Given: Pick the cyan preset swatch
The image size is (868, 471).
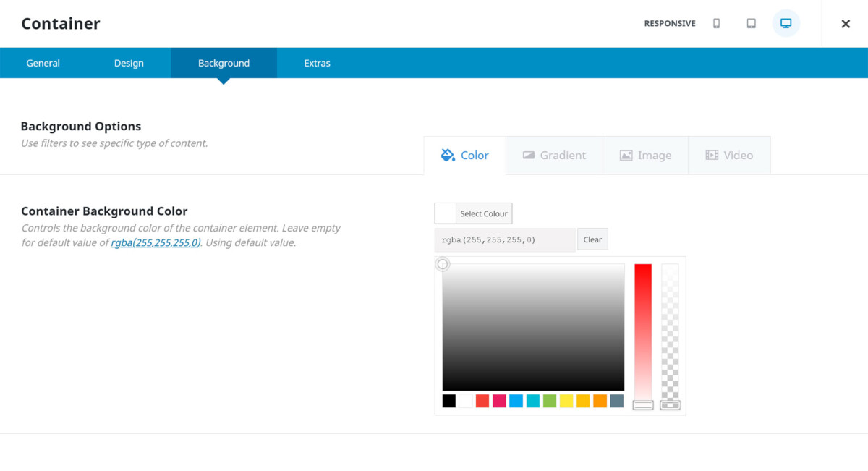Looking at the screenshot, I should tap(534, 399).
